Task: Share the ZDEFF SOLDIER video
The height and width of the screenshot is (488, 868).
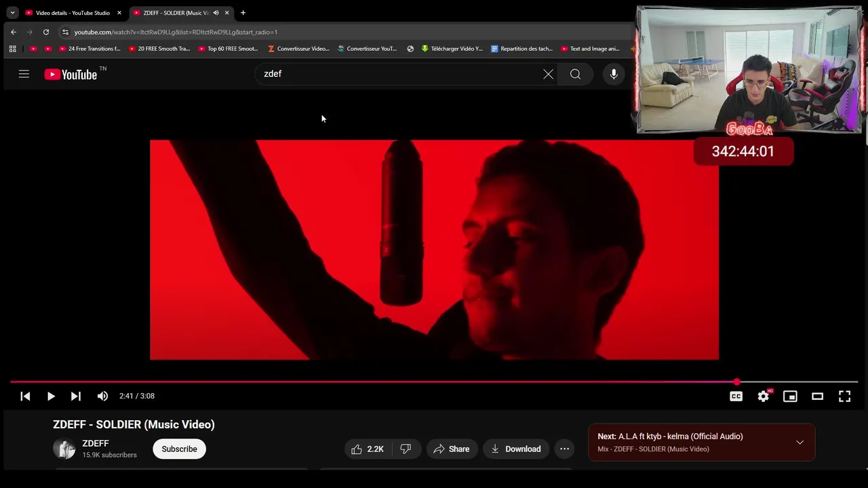Action: click(451, 449)
